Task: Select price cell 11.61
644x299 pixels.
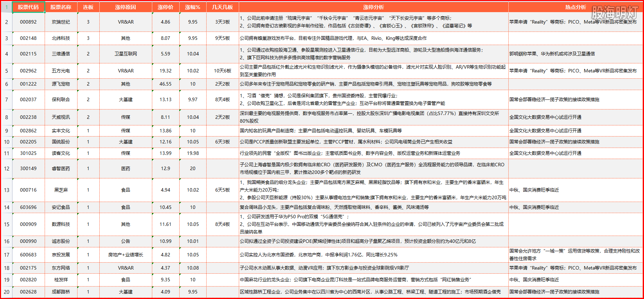Action: click(165, 224)
